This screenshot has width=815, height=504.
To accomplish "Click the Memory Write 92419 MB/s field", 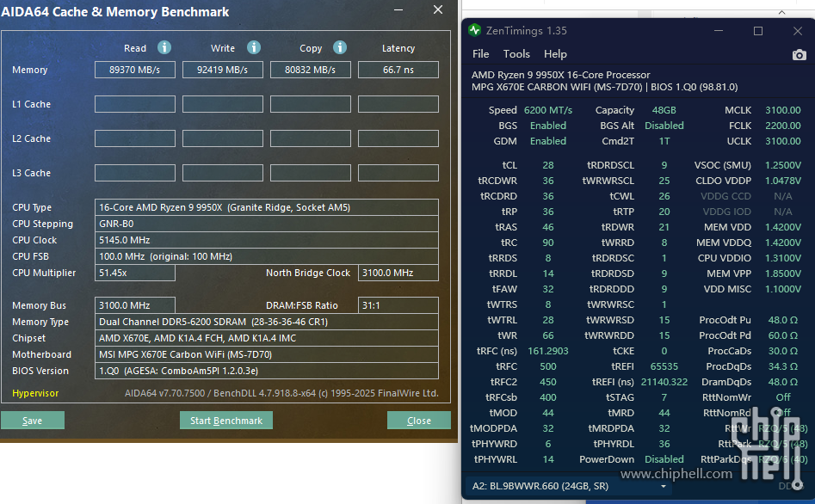I will pyautogui.click(x=222, y=70).
